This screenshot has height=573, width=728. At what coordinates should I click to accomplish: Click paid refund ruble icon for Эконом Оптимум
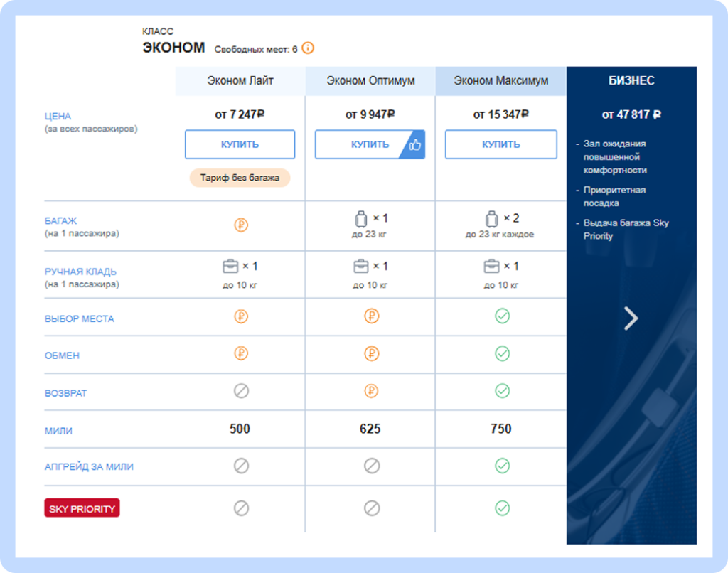tap(371, 391)
